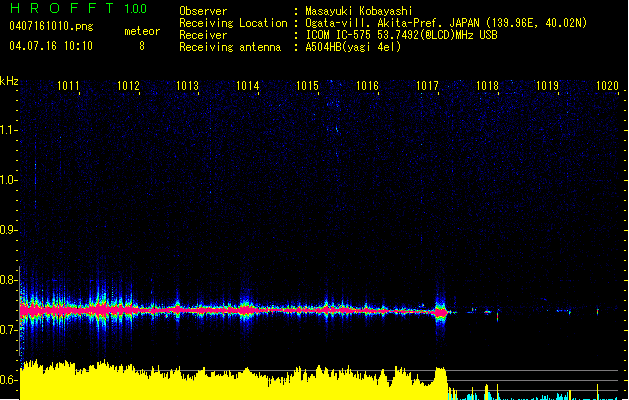Click the meteor label
This screenshot has width=629, height=400.
point(142,31)
